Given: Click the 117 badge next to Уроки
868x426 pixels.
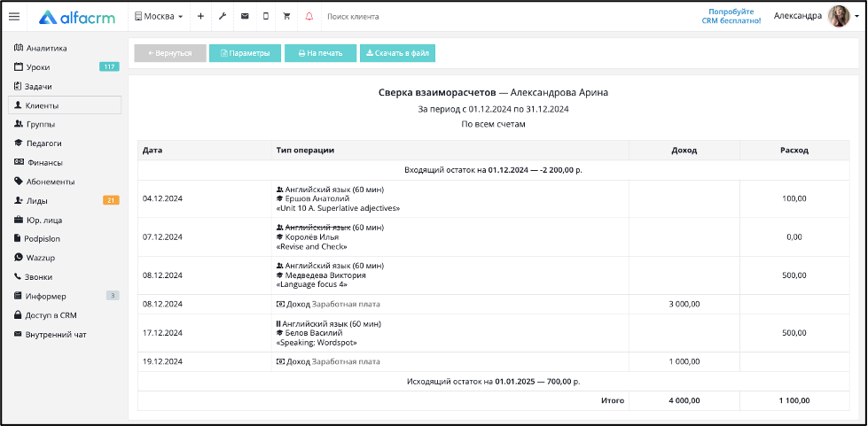Looking at the screenshot, I should [x=109, y=67].
